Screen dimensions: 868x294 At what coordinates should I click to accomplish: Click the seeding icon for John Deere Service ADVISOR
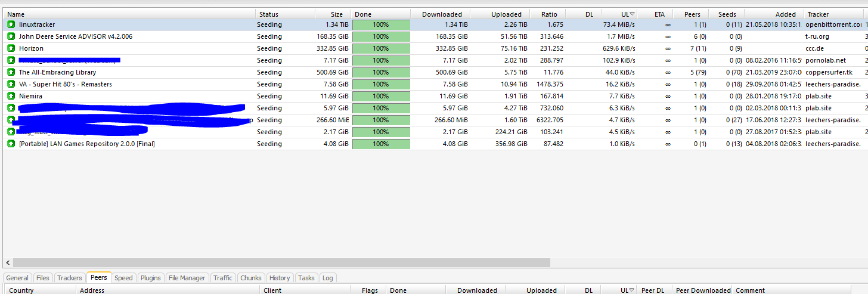[x=11, y=36]
